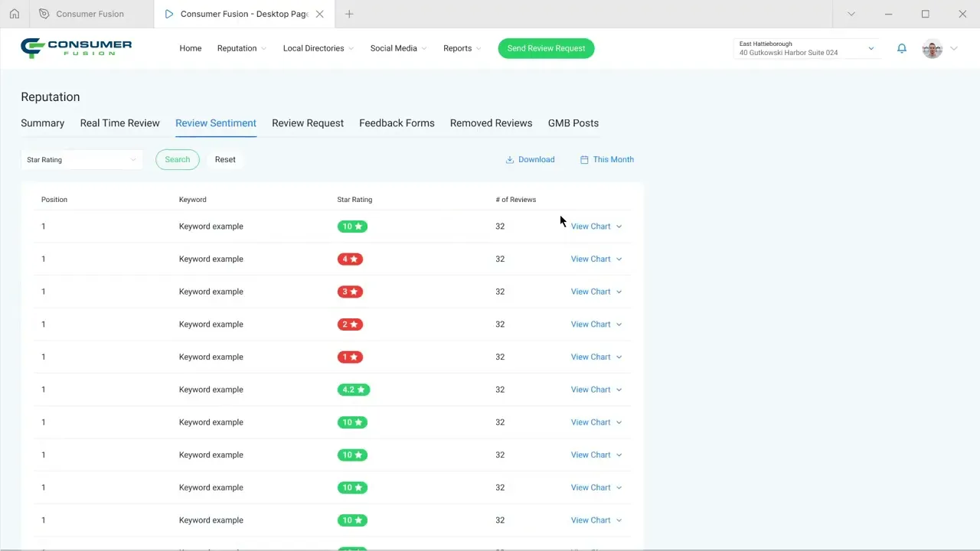This screenshot has height=551, width=980.
Task: Switch to the Real Time Review tab
Action: pos(119,123)
